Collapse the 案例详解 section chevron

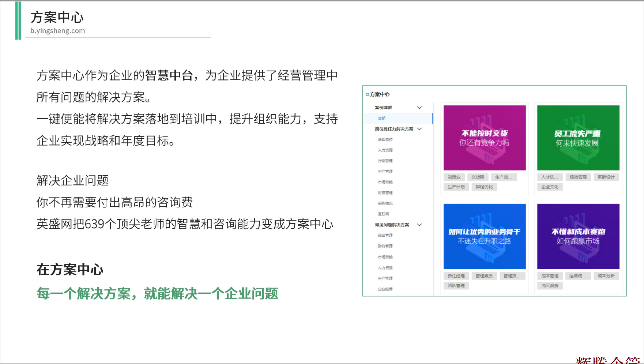(419, 108)
